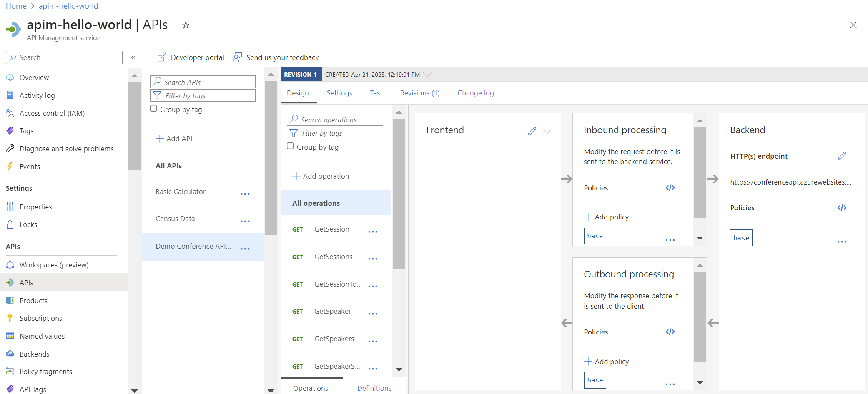Edit Backend HTTP(s) endpoint with pencil
Screen dimensions: 868x394
(842, 156)
